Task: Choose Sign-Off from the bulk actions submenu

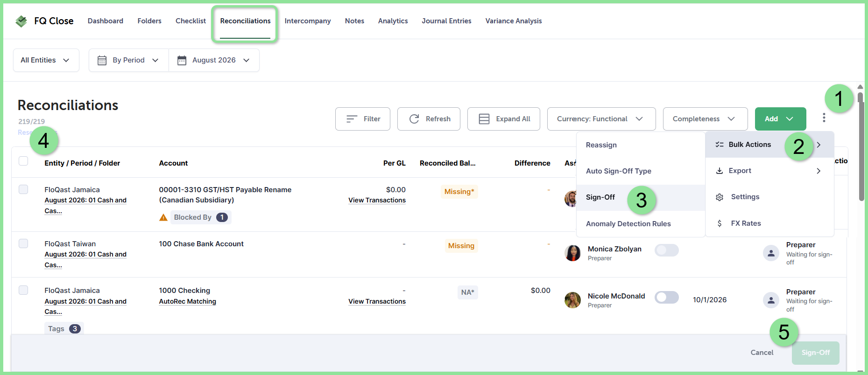Action: tap(641, 197)
